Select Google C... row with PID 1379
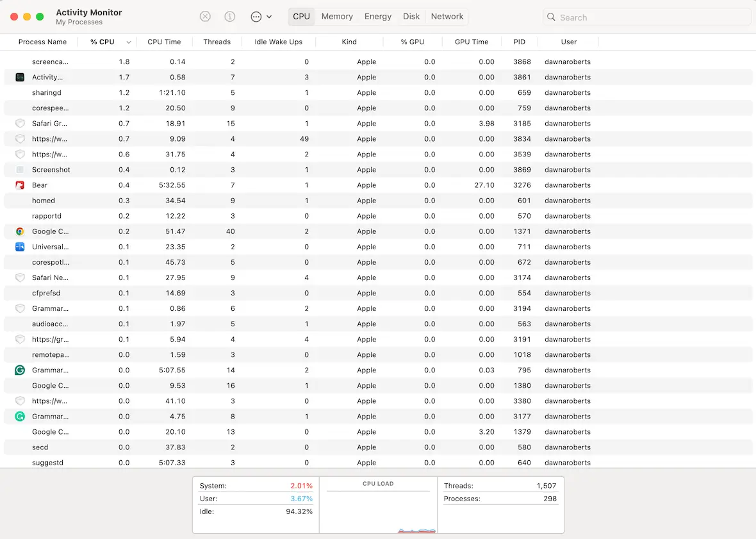The height and width of the screenshot is (539, 756). point(378,432)
